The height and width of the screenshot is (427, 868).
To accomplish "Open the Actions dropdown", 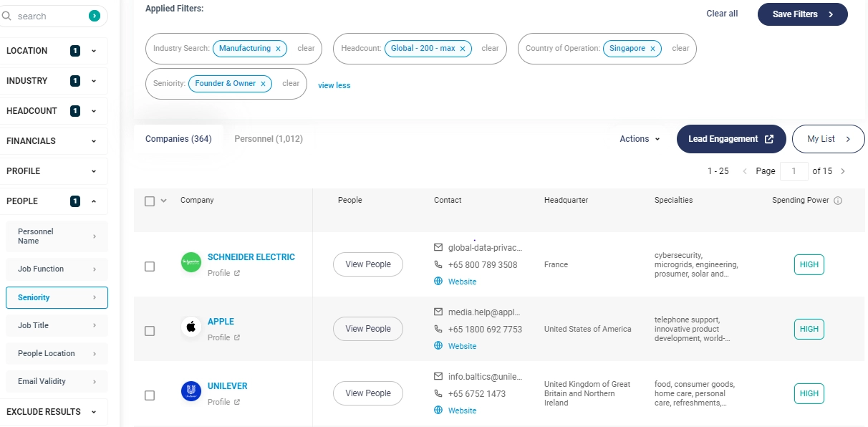I will click(x=640, y=139).
